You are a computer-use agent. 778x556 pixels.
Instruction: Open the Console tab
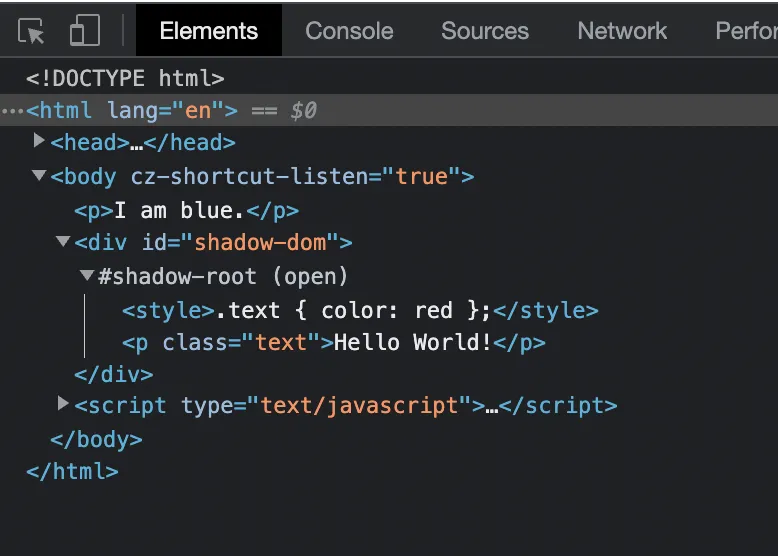point(349,31)
